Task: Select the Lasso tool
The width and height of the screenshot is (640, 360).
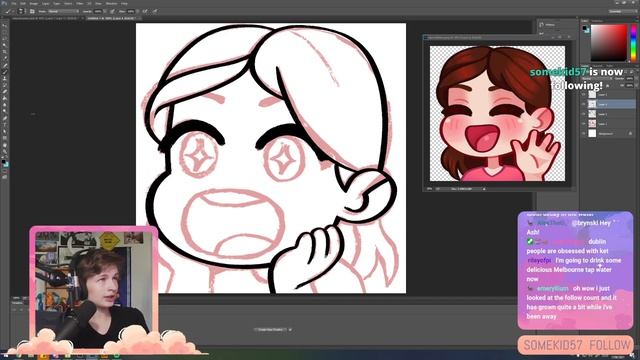Action: [5, 38]
